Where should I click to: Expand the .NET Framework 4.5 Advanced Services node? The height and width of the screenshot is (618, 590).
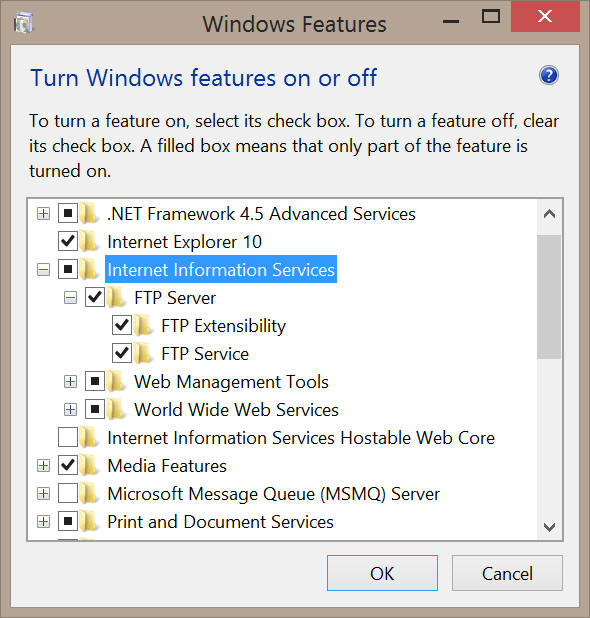pyautogui.click(x=43, y=214)
